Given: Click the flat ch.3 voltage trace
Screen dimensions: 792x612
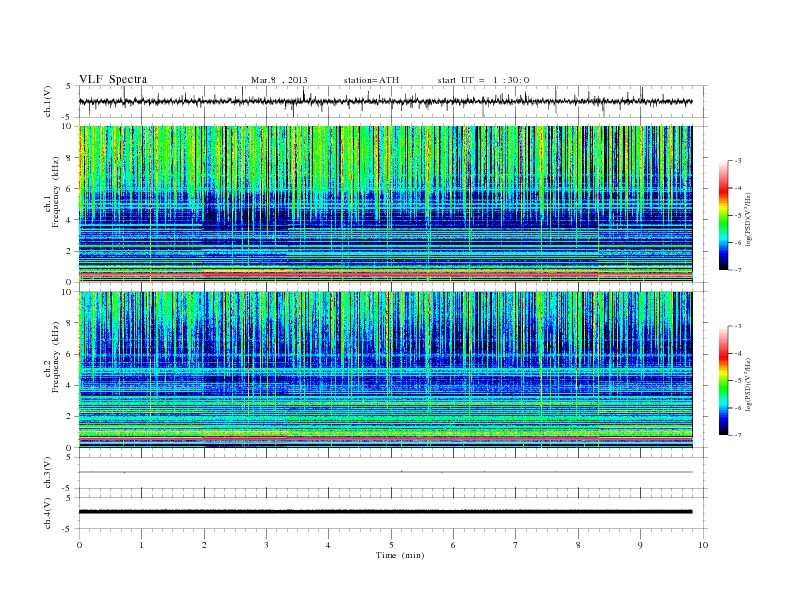Looking at the screenshot, I should point(385,472).
